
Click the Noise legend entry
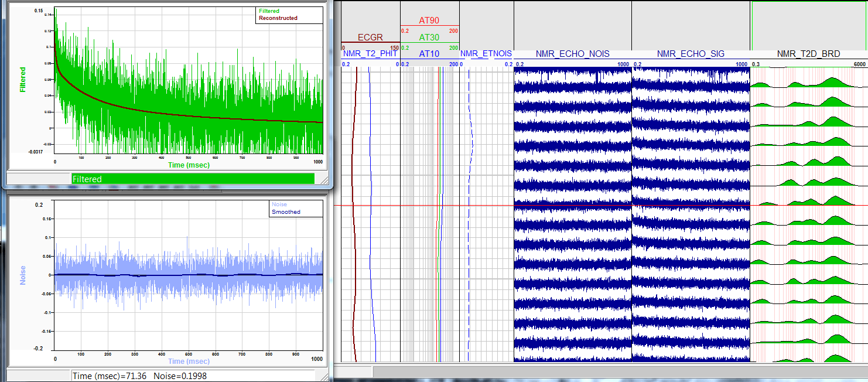279,204
